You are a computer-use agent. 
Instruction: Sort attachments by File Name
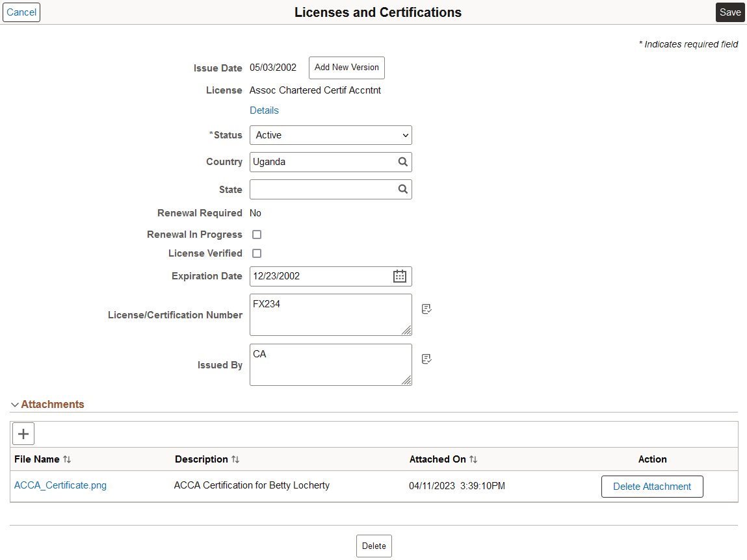[x=67, y=459]
